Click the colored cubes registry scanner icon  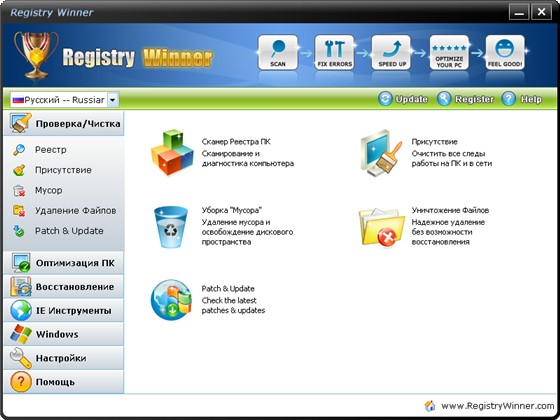tap(172, 152)
